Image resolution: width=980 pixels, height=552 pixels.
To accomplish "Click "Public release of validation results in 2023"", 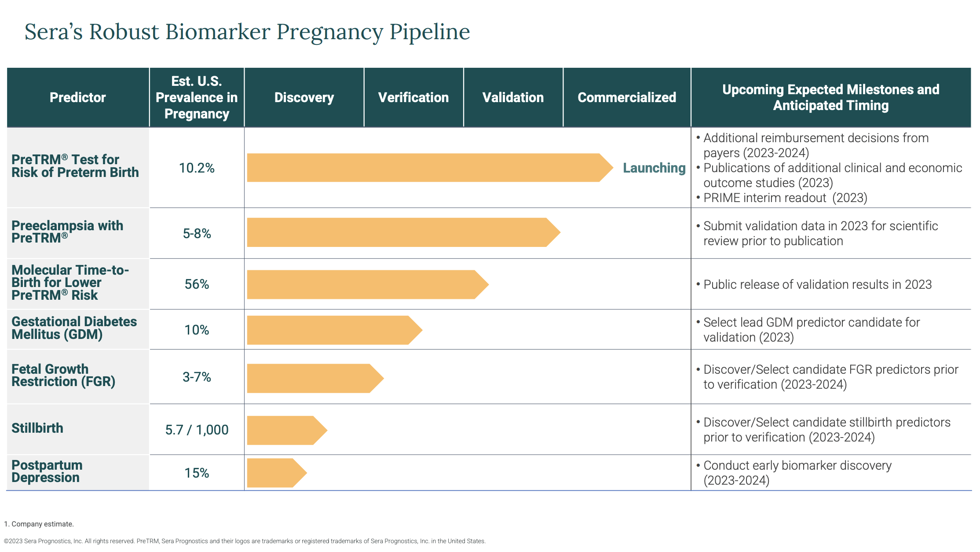I will click(817, 284).
